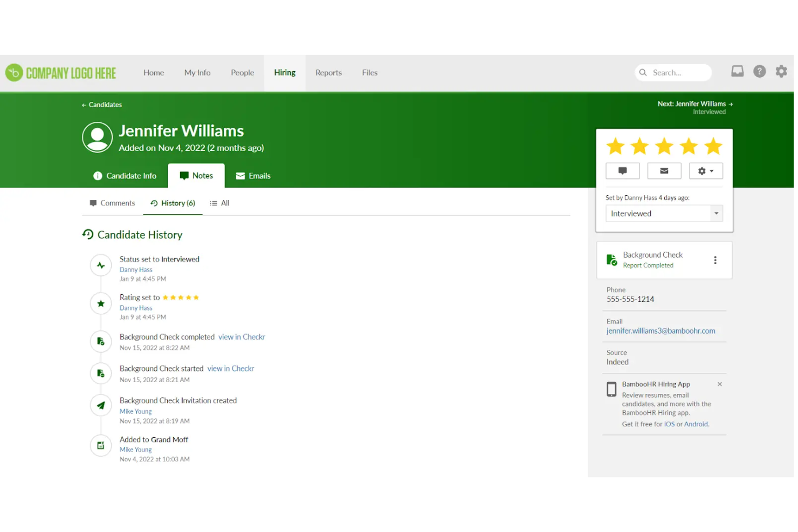
Task: Click the Candidate History clock icon
Action: [88, 234]
